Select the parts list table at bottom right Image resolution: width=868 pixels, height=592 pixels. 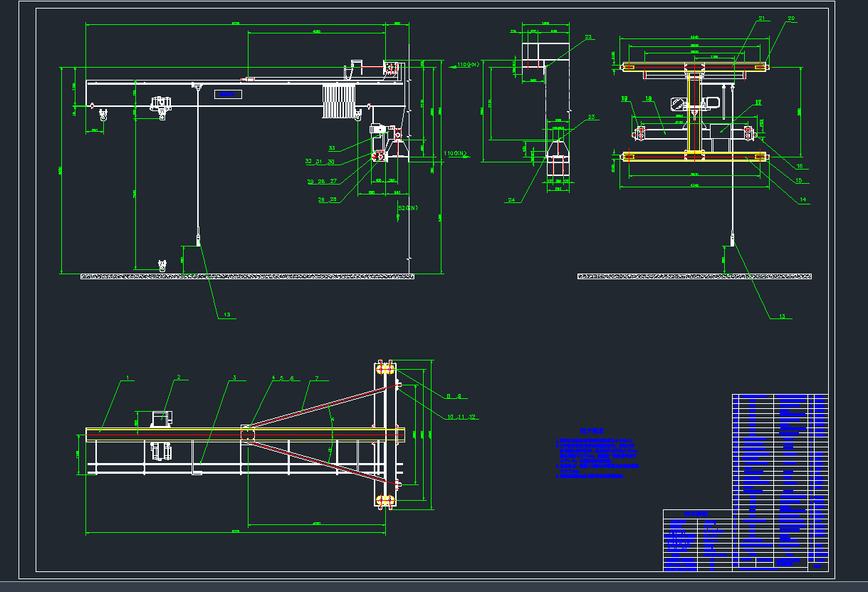(x=780, y=481)
